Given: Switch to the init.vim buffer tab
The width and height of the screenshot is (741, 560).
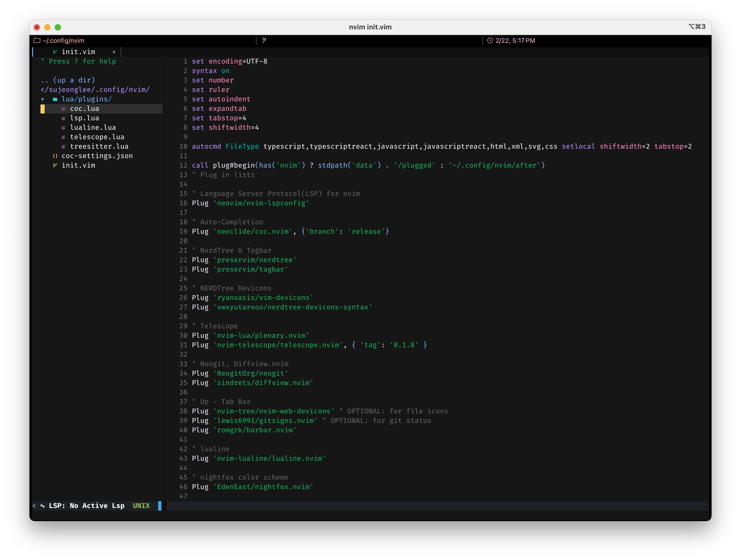Looking at the screenshot, I should pos(78,51).
